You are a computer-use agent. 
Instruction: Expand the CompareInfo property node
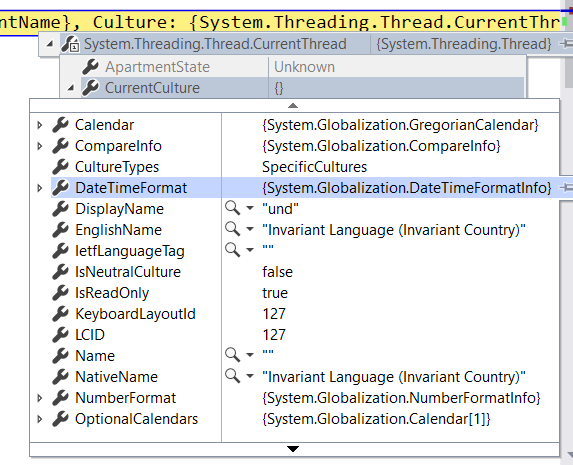(x=40, y=146)
